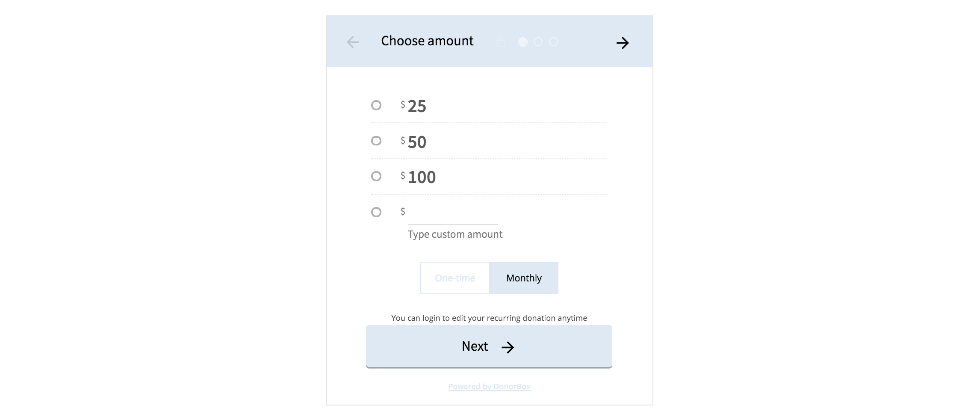Image resolution: width=980 pixels, height=420 pixels.
Task: Switch to One-time donation
Action: [455, 278]
